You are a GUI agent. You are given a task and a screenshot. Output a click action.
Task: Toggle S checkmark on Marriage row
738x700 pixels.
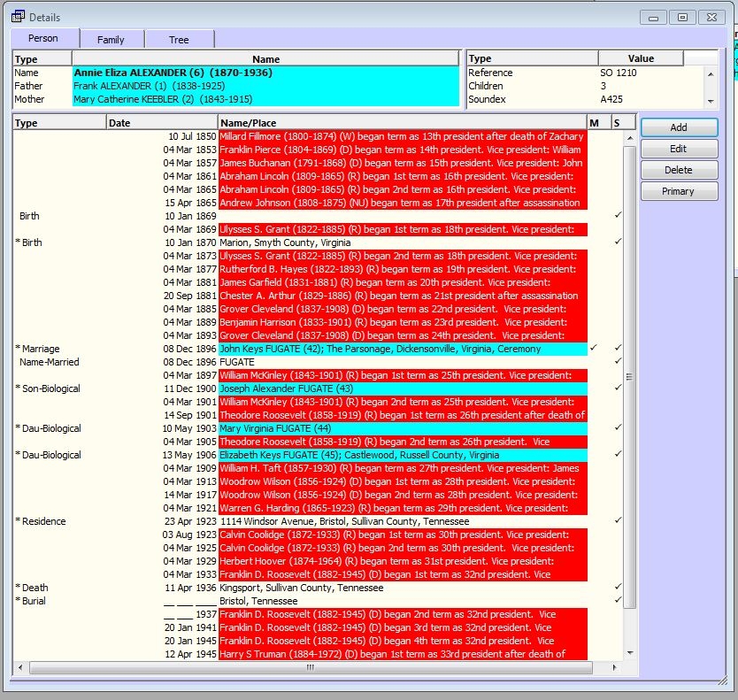(x=618, y=348)
